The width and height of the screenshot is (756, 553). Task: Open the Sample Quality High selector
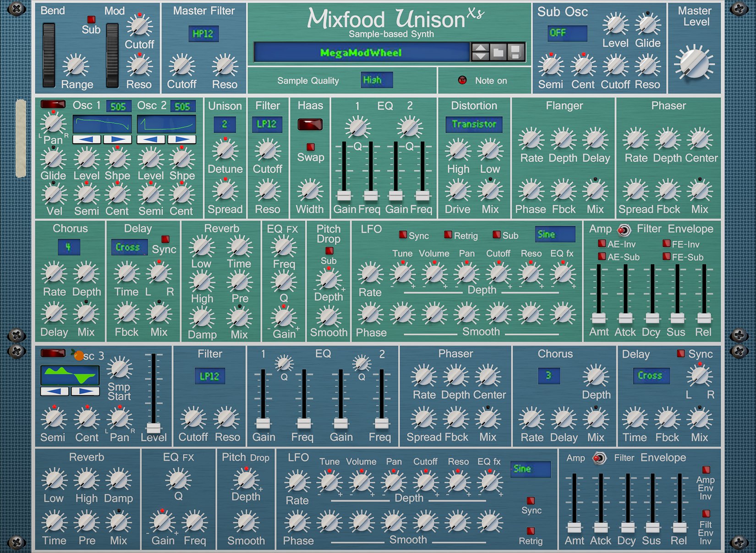(x=377, y=80)
